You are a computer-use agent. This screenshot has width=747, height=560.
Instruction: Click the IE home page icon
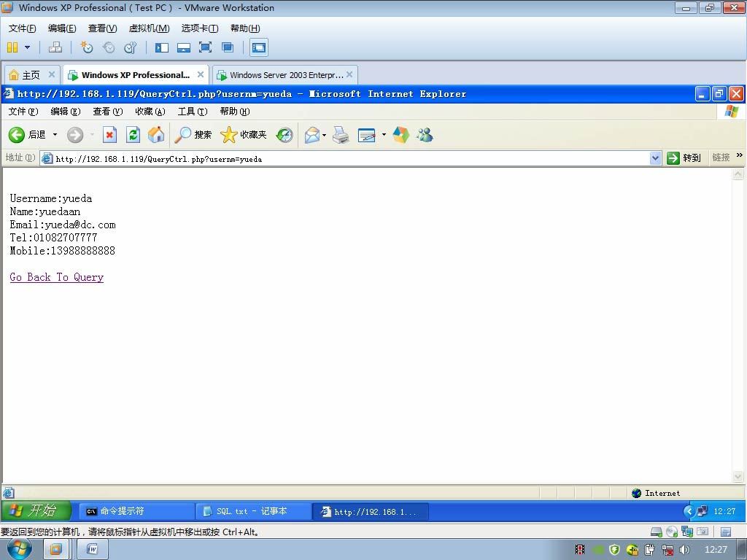(x=156, y=135)
